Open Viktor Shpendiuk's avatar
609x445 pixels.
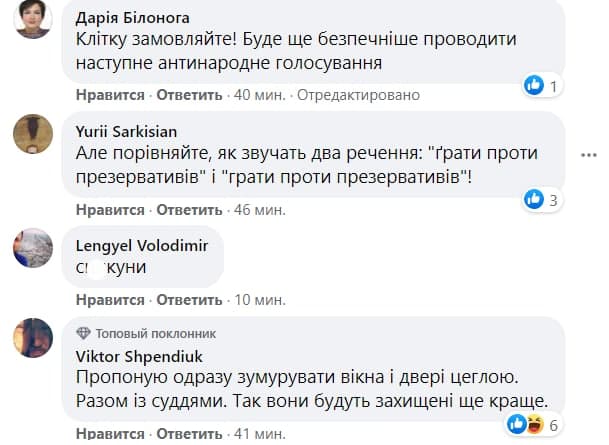(x=33, y=338)
